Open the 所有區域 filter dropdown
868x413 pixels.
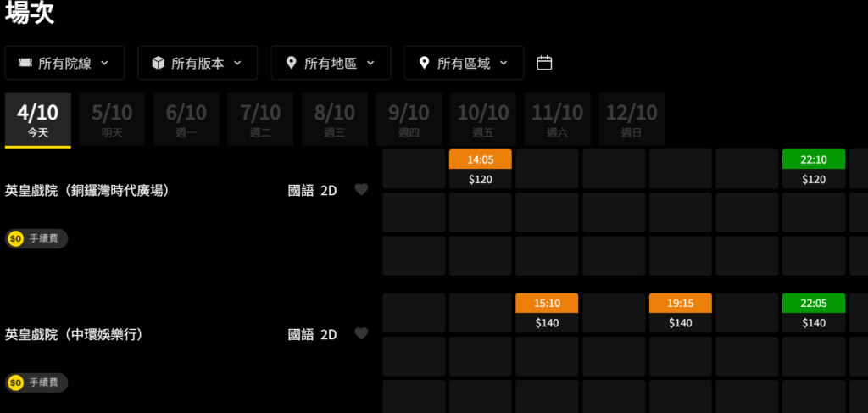tap(463, 63)
